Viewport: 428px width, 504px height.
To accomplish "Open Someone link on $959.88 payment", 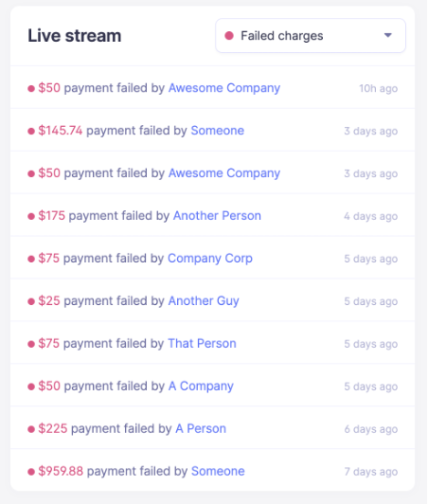I will [x=218, y=471].
